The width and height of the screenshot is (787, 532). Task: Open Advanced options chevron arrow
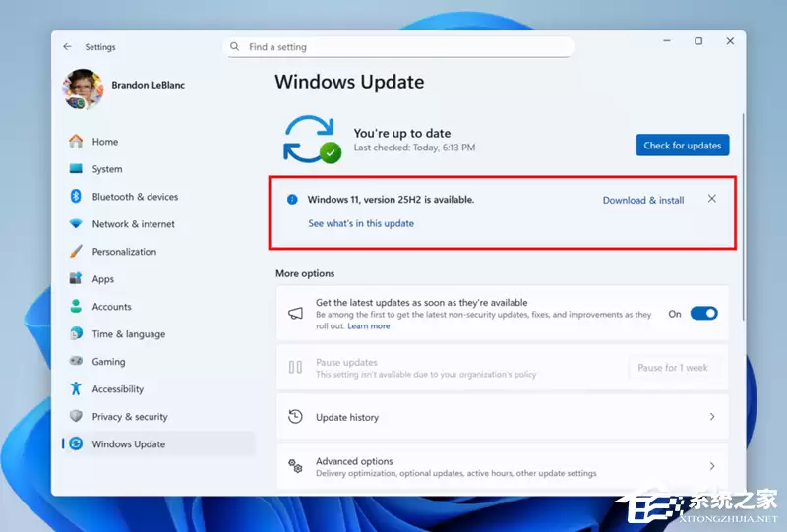712,466
